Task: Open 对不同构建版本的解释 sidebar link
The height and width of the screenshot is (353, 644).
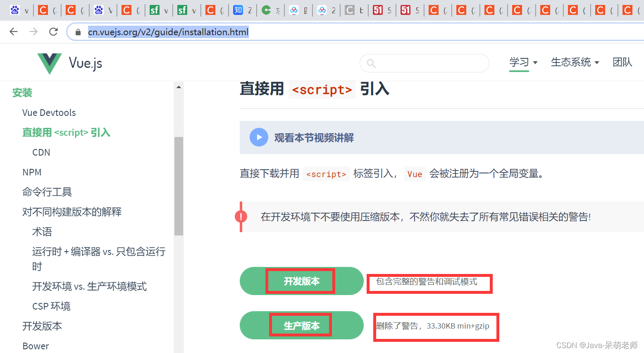Action: [72, 212]
